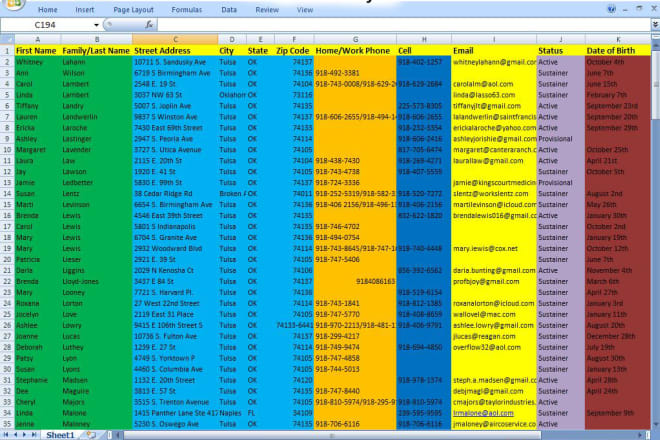Click the horizontal scrollbar right arrow
The height and width of the screenshot is (440, 660).
pyautogui.click(x=640, y=435)
